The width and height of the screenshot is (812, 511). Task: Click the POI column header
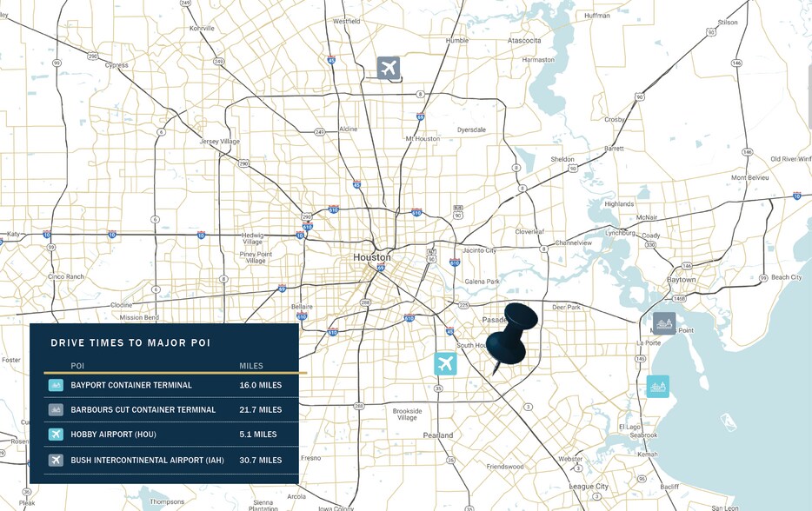point(77,366)
